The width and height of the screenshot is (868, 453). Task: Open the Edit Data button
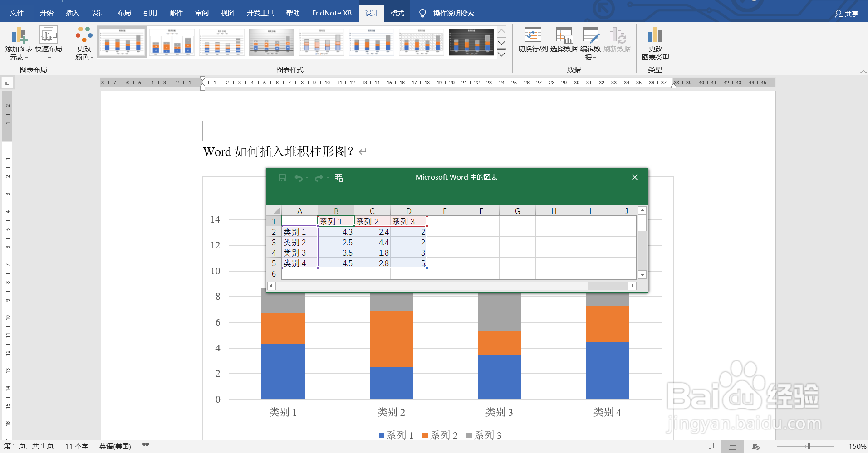[590, 44]
